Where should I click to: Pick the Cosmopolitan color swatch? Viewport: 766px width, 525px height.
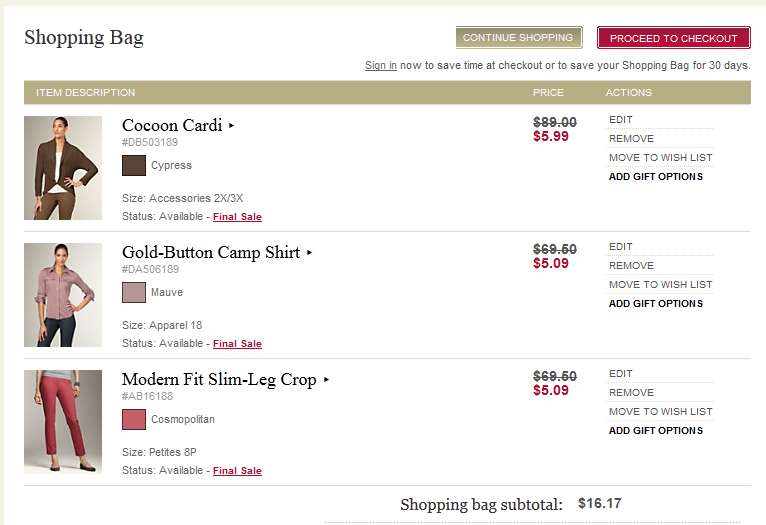pyautogui.click(x=134, y=420)
